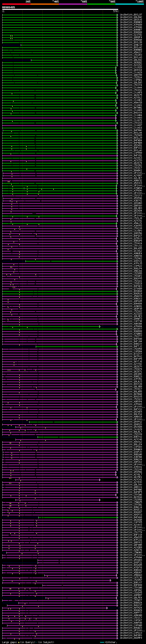Image resolution: width=146 pixels, height=644 pixels.
Task: Click the UniRef100_Q9LHE3 entry
Action: (131, 316)
